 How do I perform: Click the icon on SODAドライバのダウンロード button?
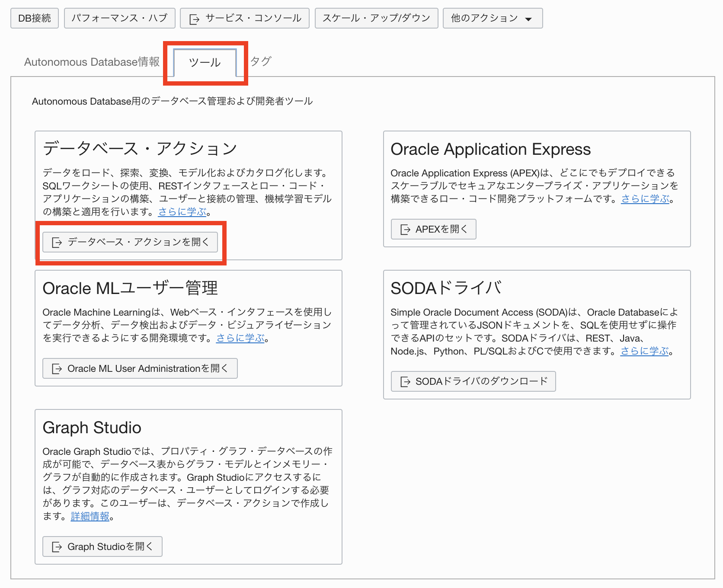tap(405, 382)
